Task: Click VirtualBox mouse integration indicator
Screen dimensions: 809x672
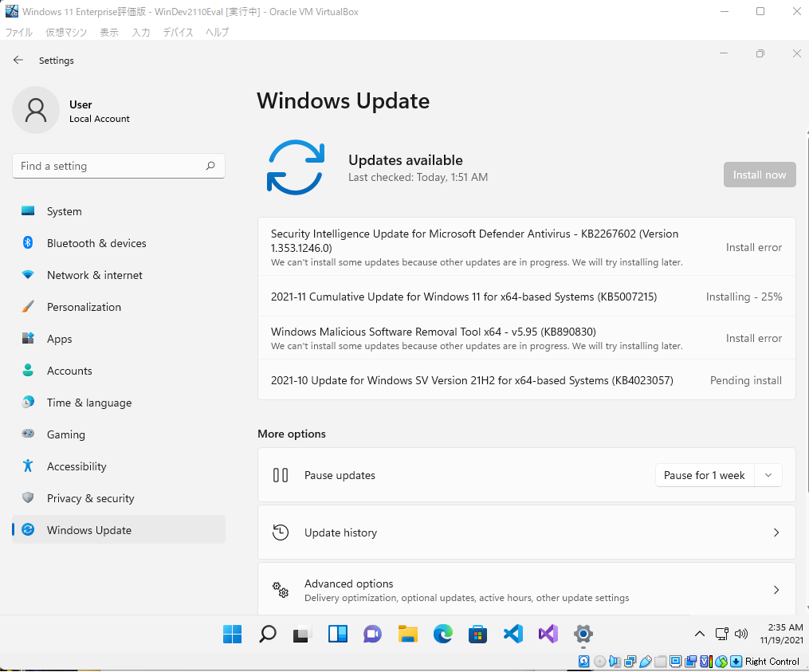Action: point(721,661)
